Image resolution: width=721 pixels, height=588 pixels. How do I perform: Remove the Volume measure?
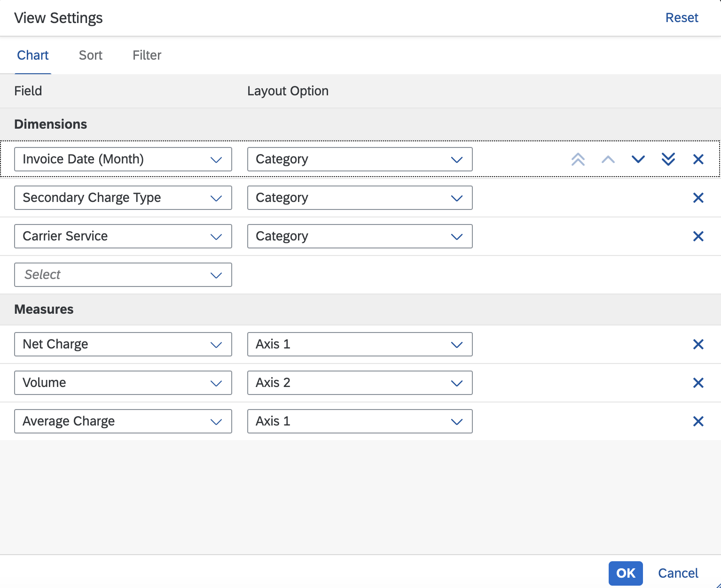pos(698,383)
